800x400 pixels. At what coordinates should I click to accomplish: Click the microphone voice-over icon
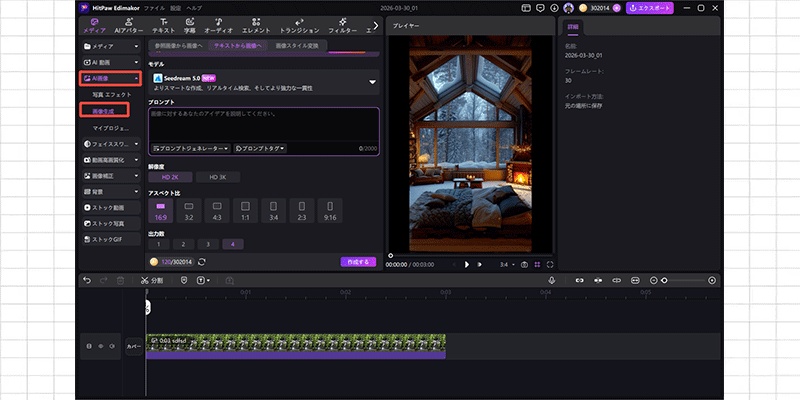coord(550,281)
